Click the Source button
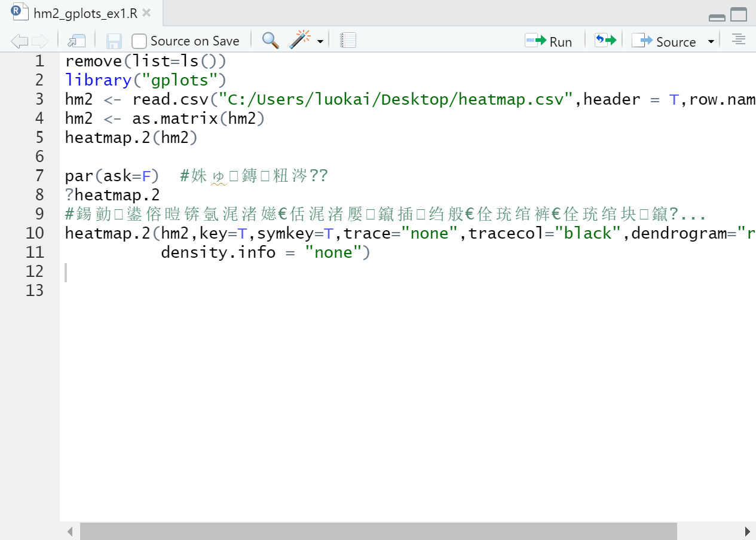The width and height of the screenshot is (756, 540). tap(671, 41)
